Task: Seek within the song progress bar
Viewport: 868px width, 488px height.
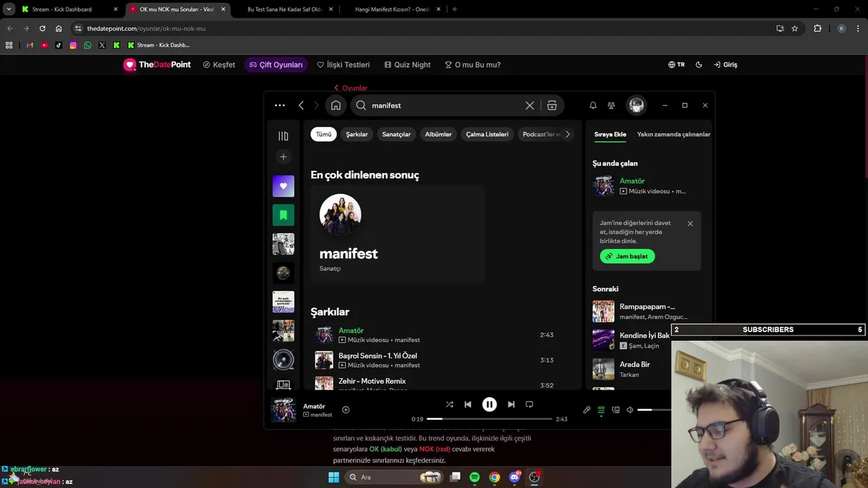Action: [x=489, y=419]
